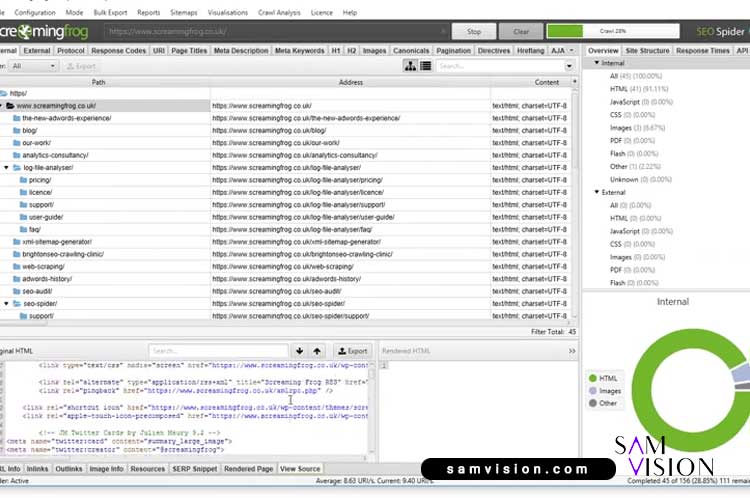The height and width of the screenshot is (500, 750).
Task: Open the Visualisations menu
Action: click(228, 12)
